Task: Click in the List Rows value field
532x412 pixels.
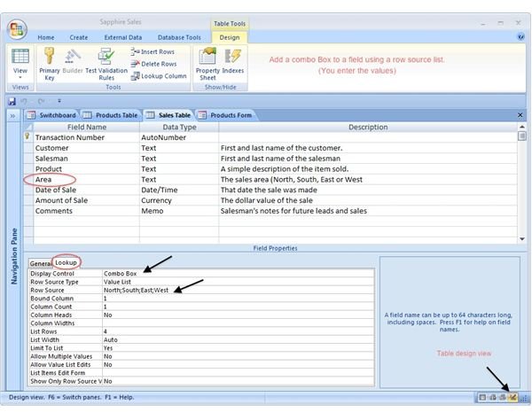Action: [x=239, y=331]
